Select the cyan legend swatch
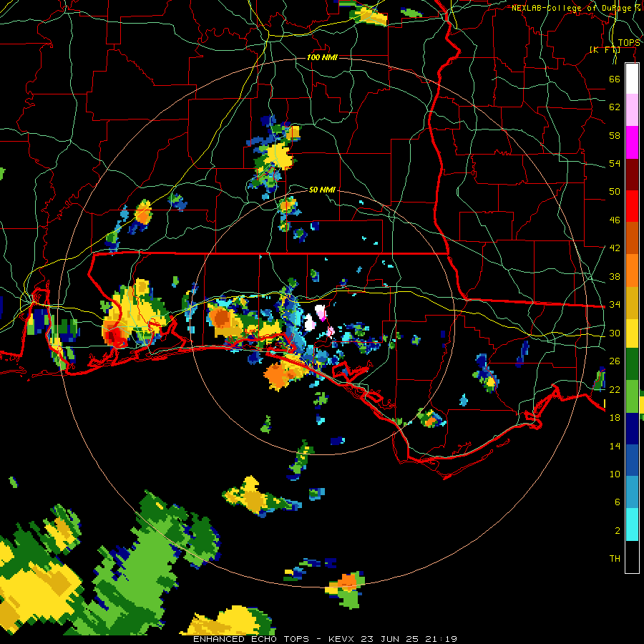The height and width of the screenshot is (644, 644). (x=632, y=525)
